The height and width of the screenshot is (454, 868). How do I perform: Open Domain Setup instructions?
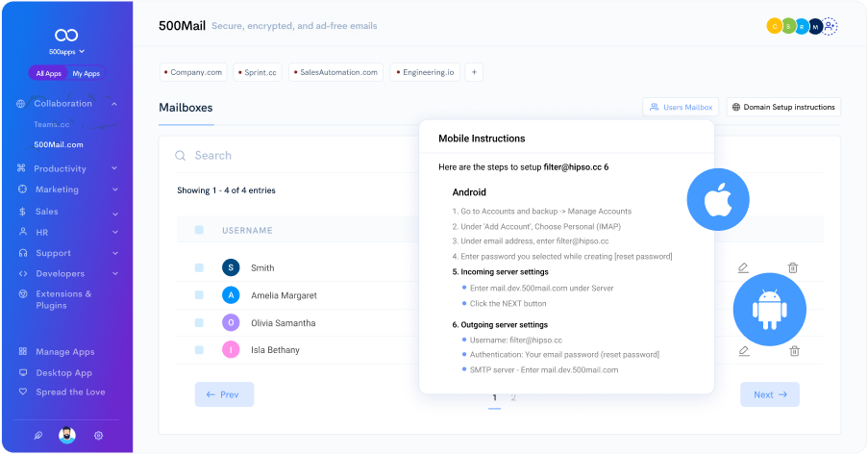pyautogui.click(x=782, y=107)
